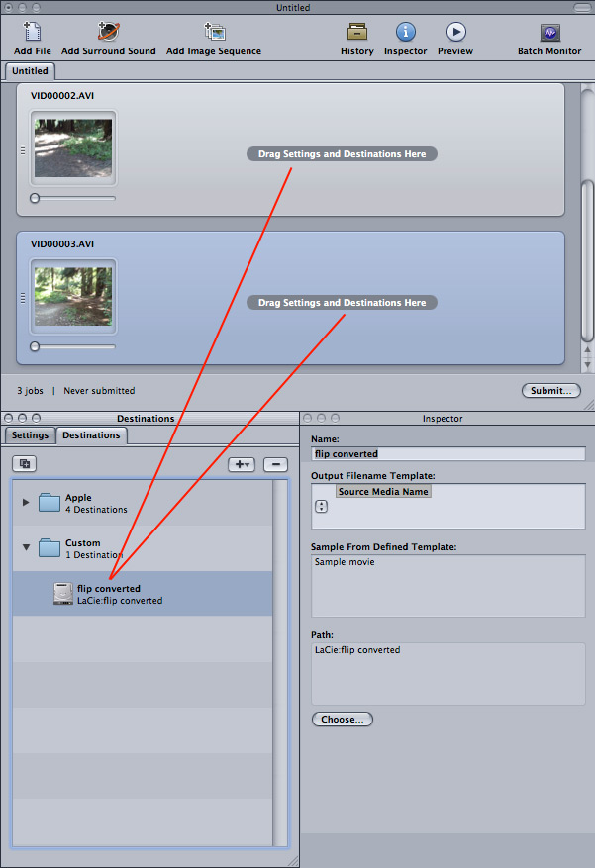Click the VID00002.AVI job title
This screenshot has height=868, width=595.
[62, 95]
